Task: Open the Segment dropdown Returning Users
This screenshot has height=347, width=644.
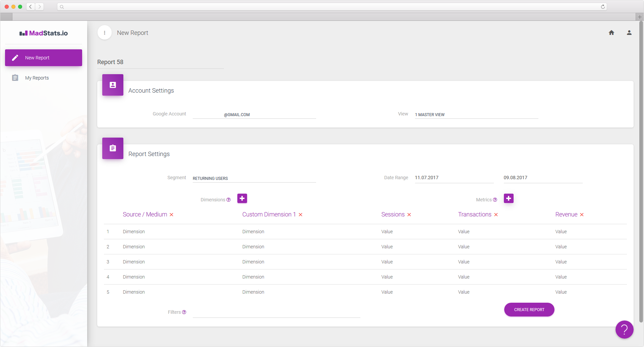Action: (254, 178)
